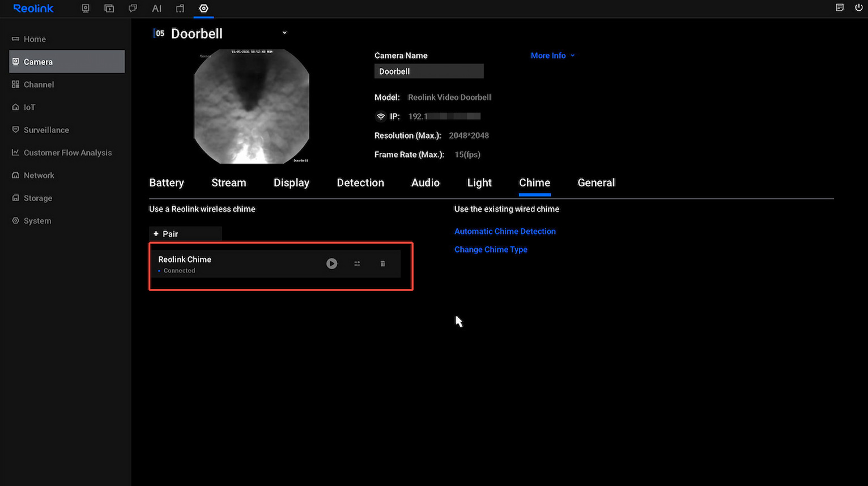Play the Reolink Chime test sound

[332, 263]
